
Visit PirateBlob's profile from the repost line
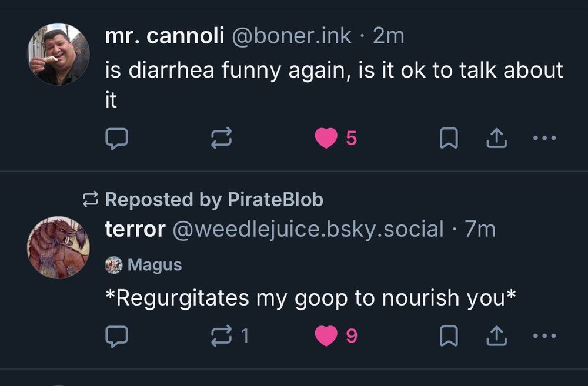tap(274, 199)
